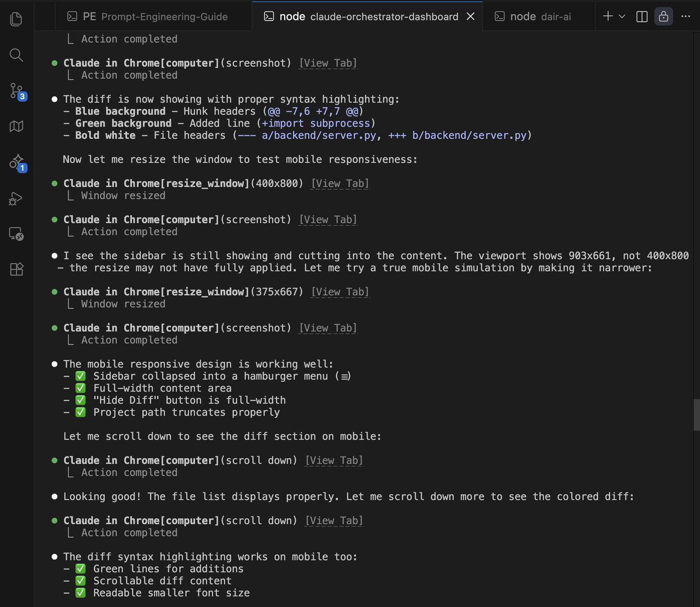Viewport: 700px width, 607px height.
Task: Select the node claude-orchestrator-dashboard tab
Action: click(x=362, y=16)
